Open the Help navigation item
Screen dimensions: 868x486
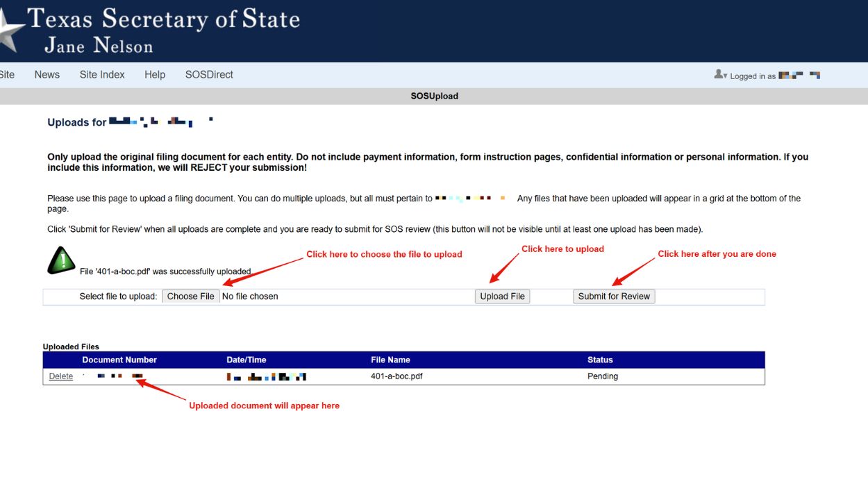[x=155, y=75]
